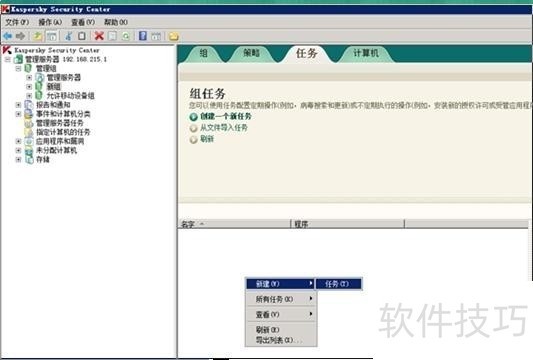Choose 任务(T) in the 新建 submenu

339,284
